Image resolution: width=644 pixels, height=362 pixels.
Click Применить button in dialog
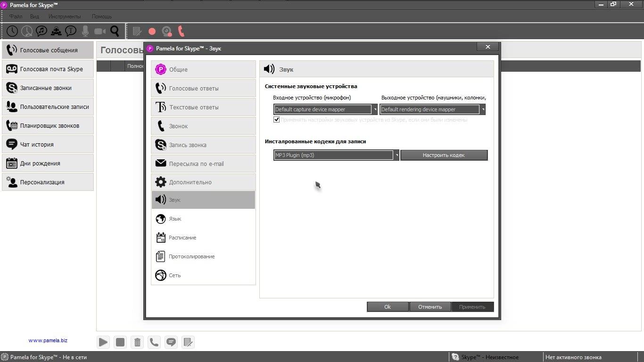[472, 307]
